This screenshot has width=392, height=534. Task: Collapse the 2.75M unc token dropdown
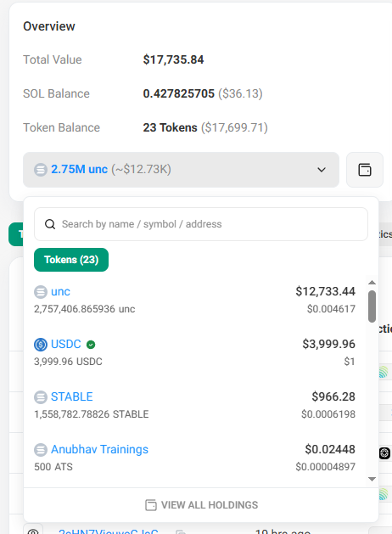(181, 170)
